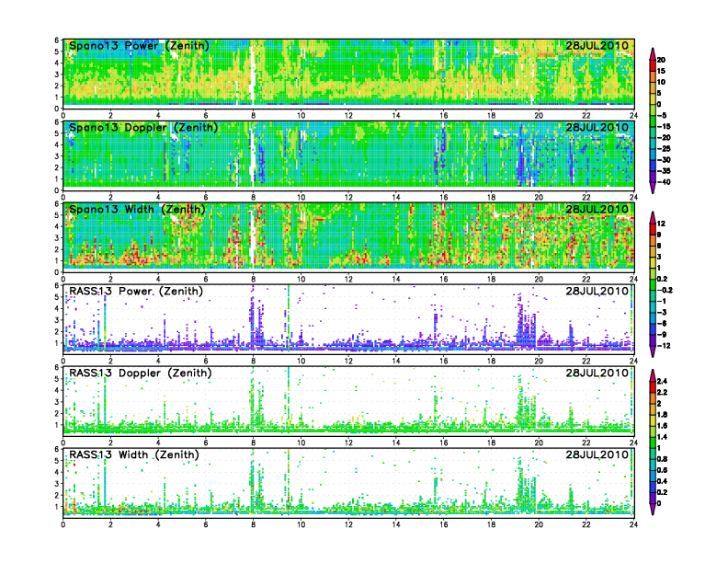This screenshot has width=728, height=563.
Task: Click the "-25" label on the top colorbar
Action: coord(664,149)
